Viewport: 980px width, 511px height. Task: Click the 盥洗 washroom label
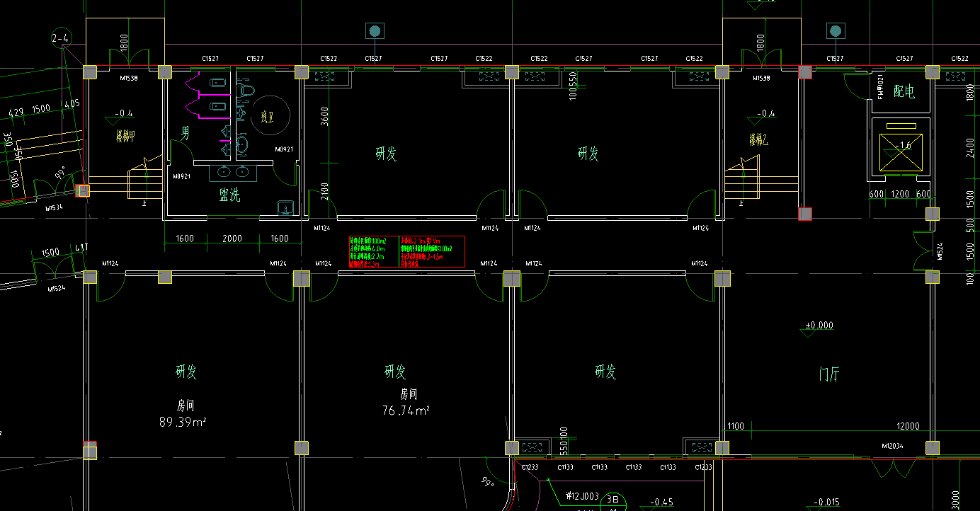point(229,195)
